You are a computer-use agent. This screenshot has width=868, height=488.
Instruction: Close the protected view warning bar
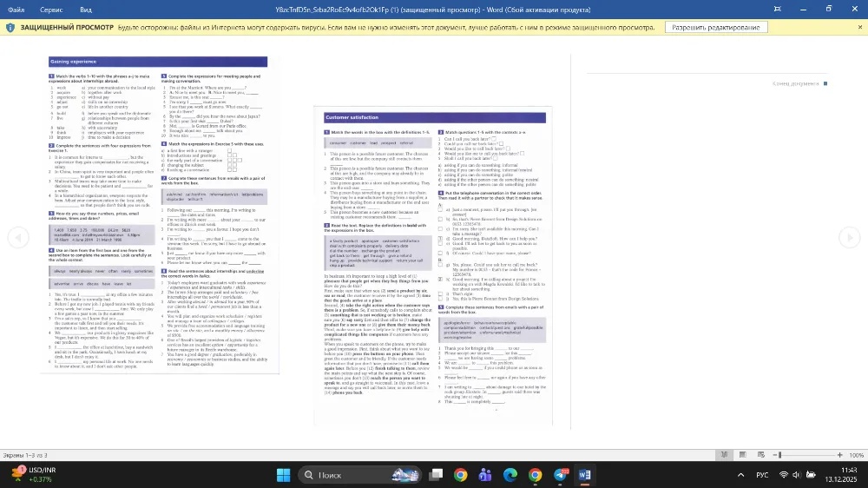coord(859,27)
